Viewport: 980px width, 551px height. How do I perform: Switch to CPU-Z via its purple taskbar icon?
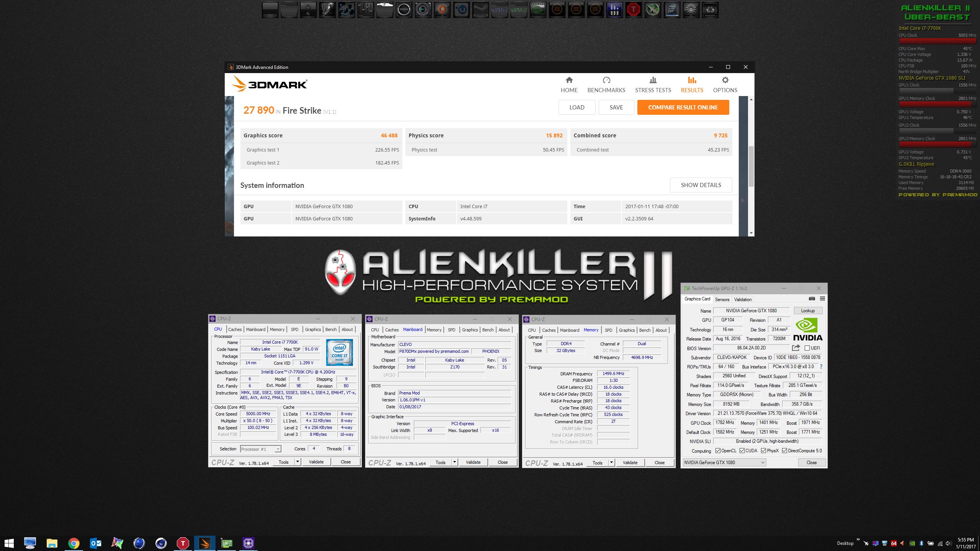point(248,543)
